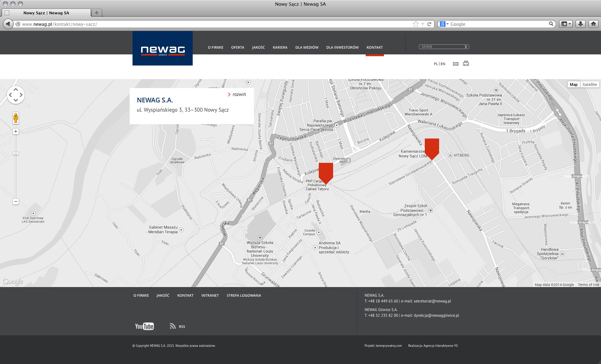
Task: Switch map to Map view
Action: [574, 84]
